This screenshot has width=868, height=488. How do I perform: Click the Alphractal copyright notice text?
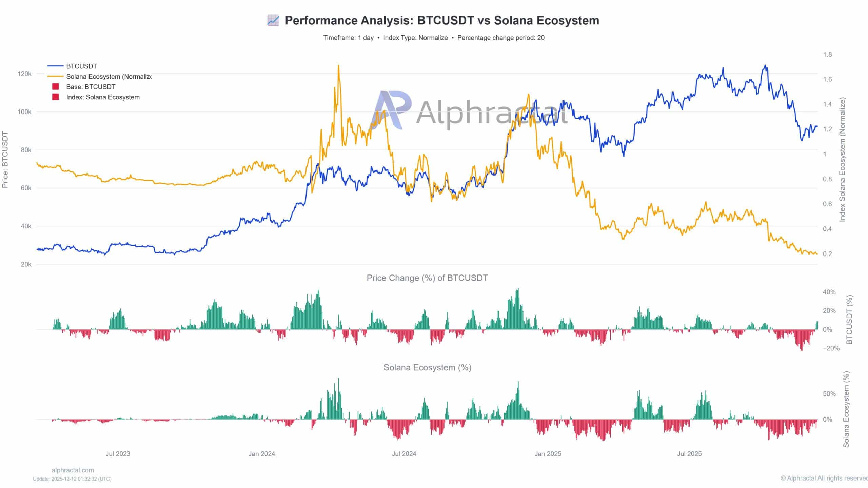824,478
